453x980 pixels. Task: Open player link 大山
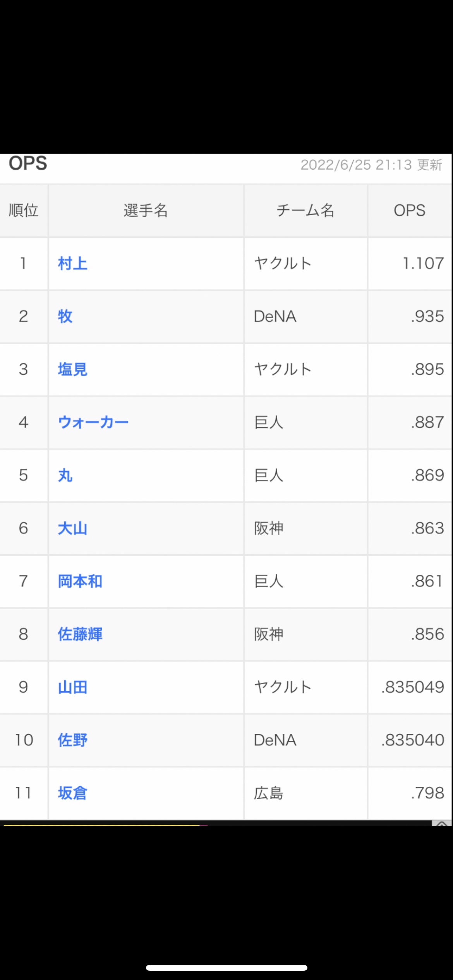(72, 528)
